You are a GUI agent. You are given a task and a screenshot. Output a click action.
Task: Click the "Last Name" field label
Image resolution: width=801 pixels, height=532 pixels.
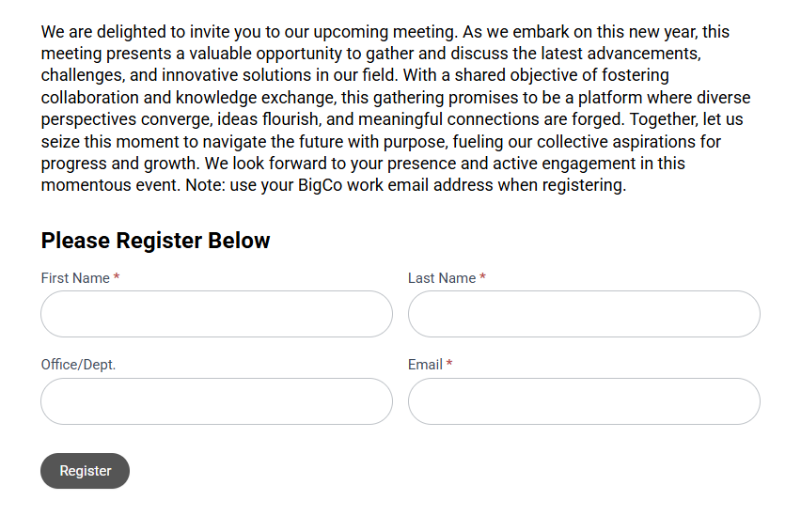(x=442, y=277)
